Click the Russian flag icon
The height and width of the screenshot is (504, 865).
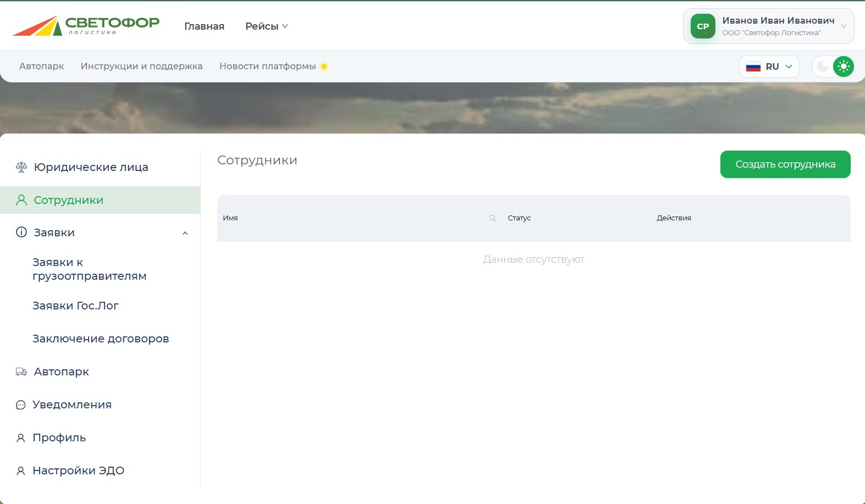753,67
